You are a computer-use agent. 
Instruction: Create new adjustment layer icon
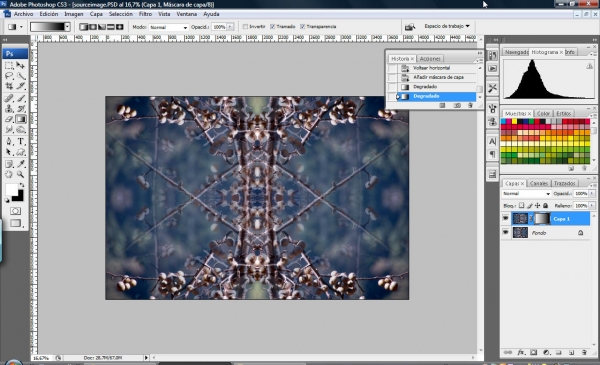point(546,352)
